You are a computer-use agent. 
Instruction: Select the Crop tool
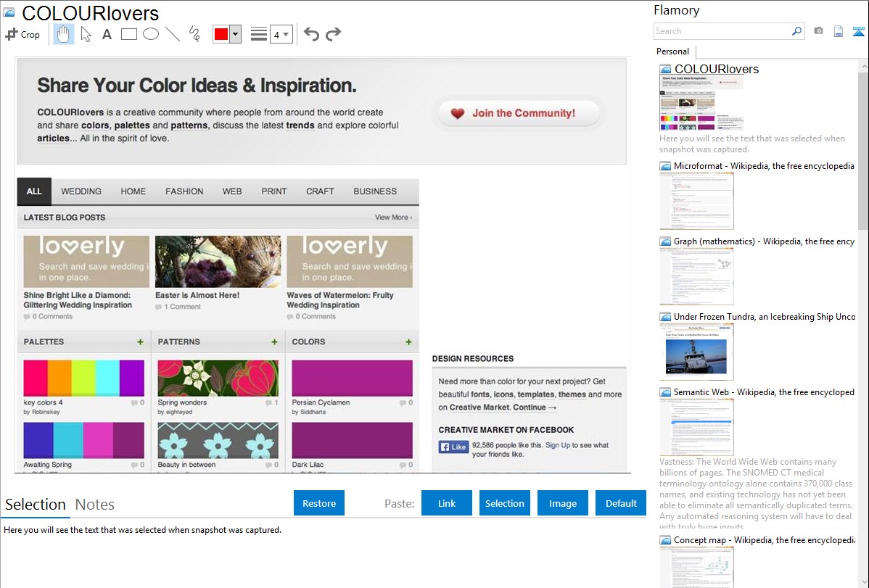click(x=22, y=34)
